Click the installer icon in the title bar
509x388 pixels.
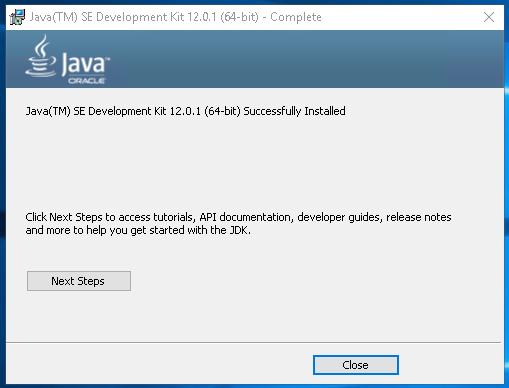[17, 17]
